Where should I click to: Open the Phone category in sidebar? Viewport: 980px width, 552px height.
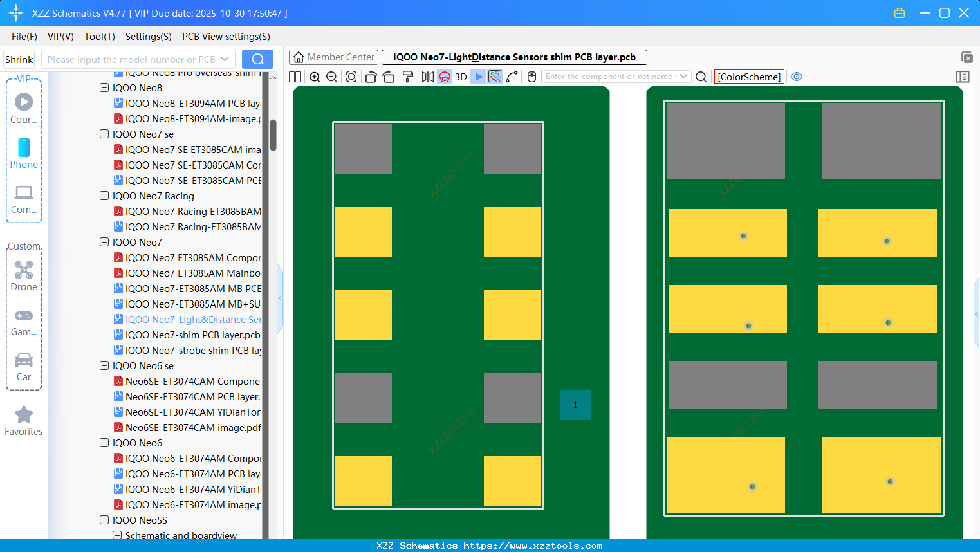(24, 154)
